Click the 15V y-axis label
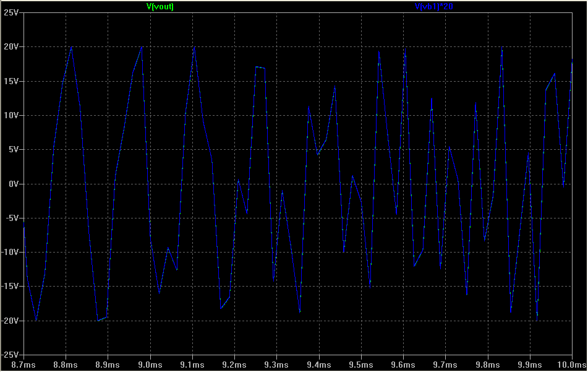This screenshot has height=372, width=588. point(11,81)
